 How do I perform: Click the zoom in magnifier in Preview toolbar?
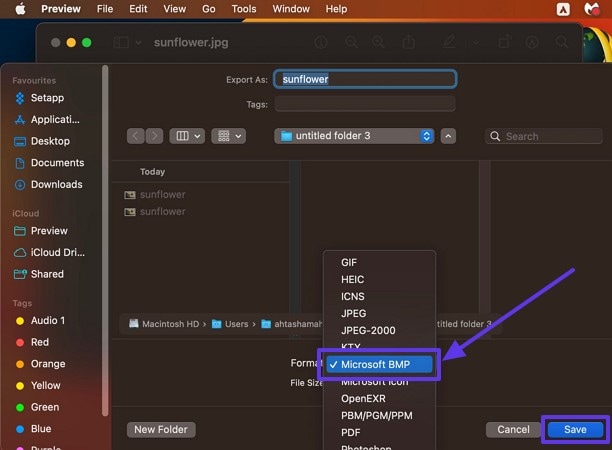pyautogui.click(x=378, y=42)
